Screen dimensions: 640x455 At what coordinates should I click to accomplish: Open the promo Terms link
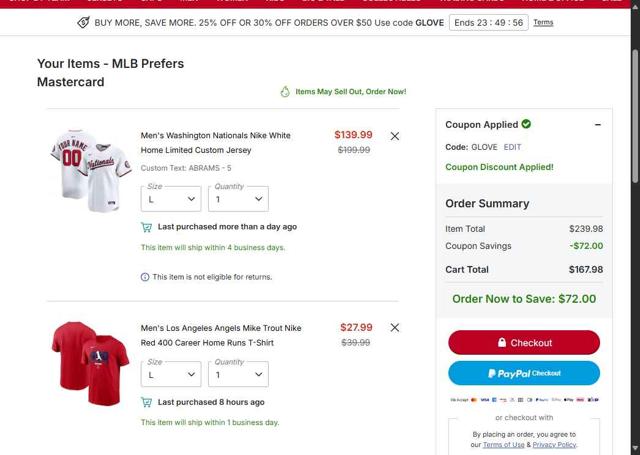click(543, 22)
